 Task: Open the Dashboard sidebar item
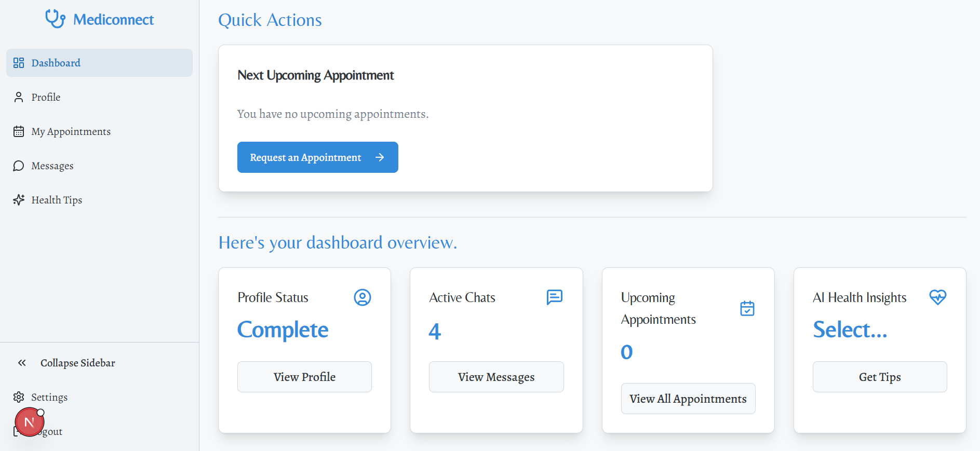tap(56, 63)
